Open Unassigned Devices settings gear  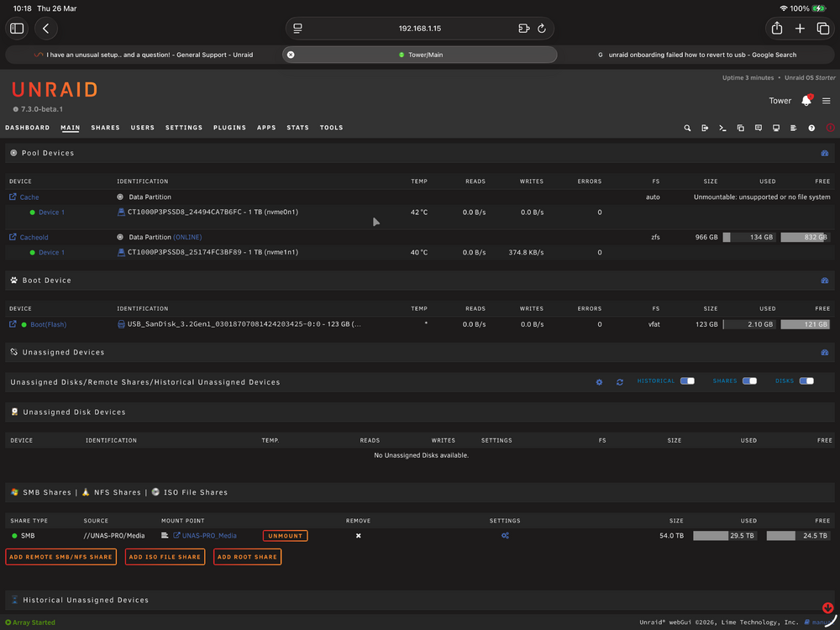coord(600,382)
